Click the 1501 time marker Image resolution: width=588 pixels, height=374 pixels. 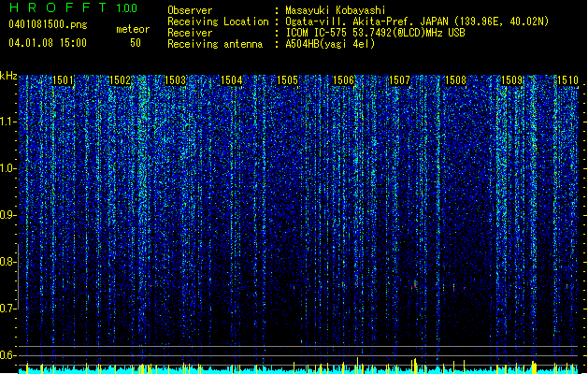pos(63,80)
